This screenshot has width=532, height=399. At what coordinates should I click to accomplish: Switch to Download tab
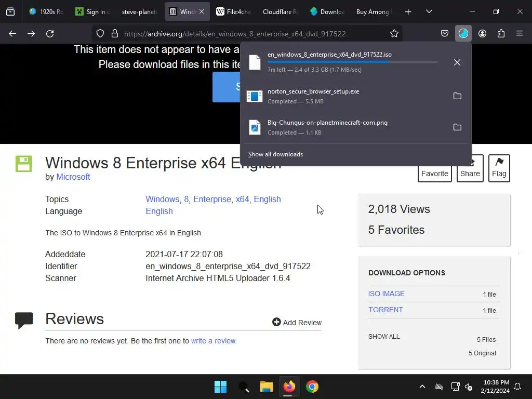[327, 12]
